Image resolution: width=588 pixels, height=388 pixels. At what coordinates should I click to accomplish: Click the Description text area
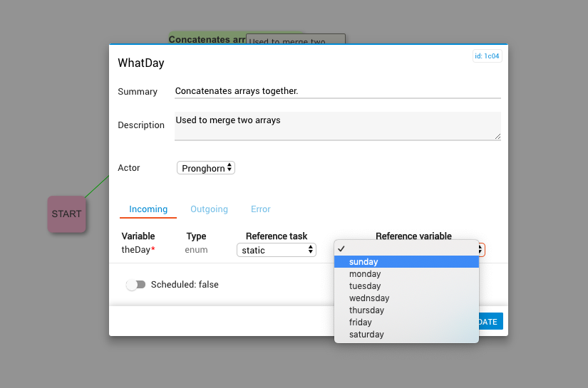[337, 125]
